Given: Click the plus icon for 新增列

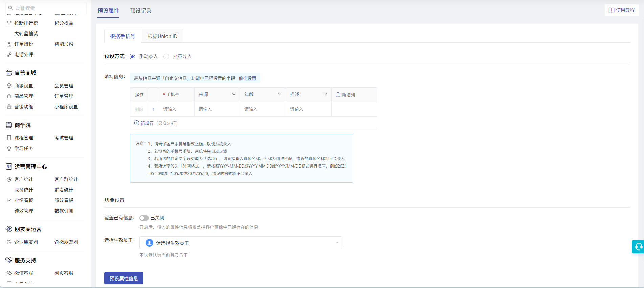Looking at the screenshot, I should [x=338, y=95].
